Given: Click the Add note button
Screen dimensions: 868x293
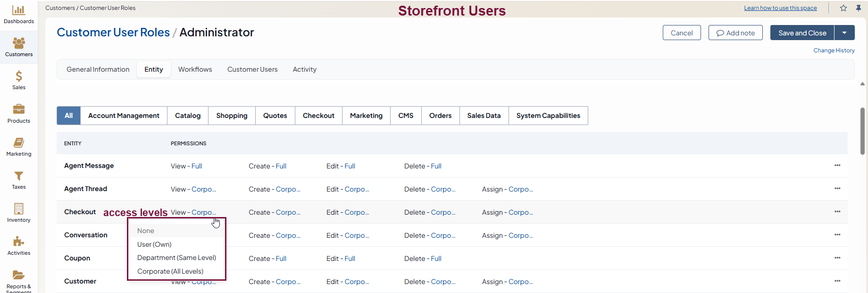Looking at the screenshot, I should (735, 33).
